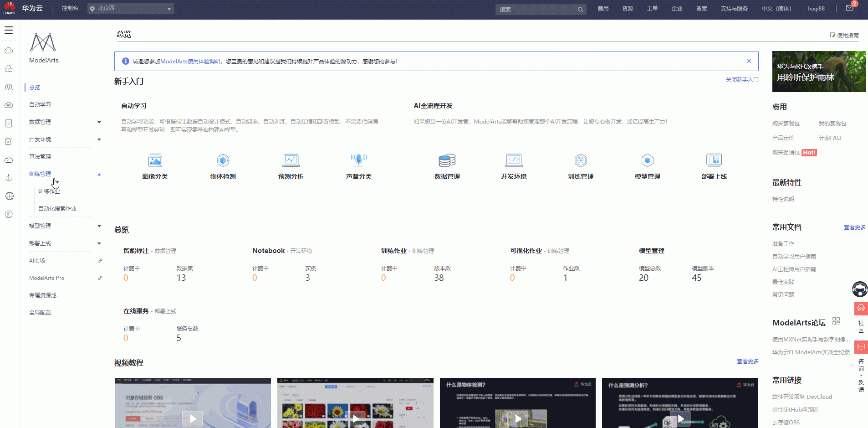This screenshot has width=868, height=428.
Task: Close the survey invitation banner
Action: [749, 61]
